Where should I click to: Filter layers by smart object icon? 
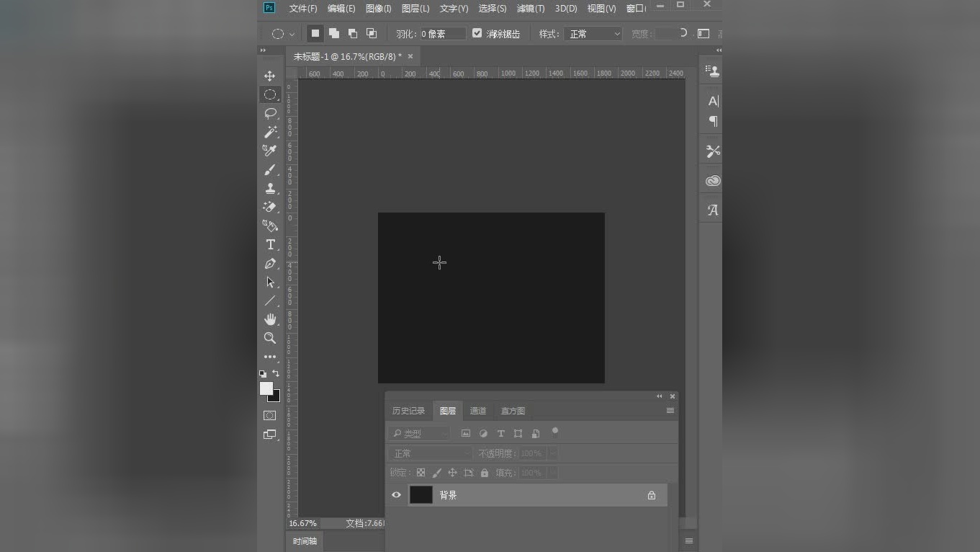pyautogui.click(x=536, y=433)
